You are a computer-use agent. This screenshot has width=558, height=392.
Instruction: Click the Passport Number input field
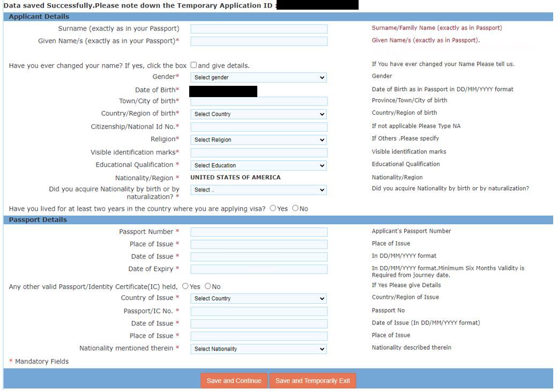coord(258,232)
